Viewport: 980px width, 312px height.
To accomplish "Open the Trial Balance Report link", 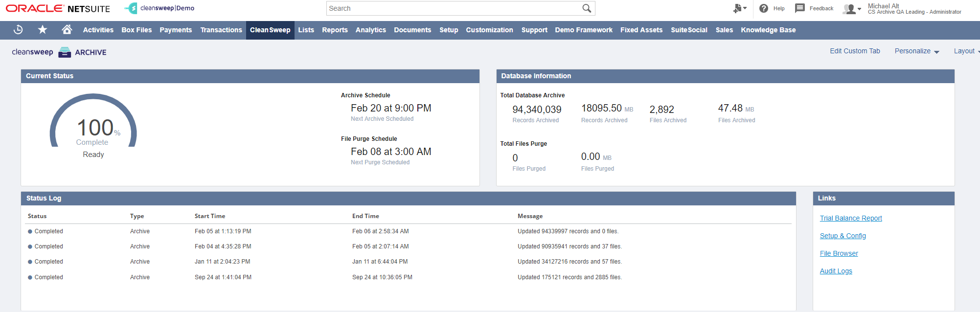I will [x=851, y=218].
